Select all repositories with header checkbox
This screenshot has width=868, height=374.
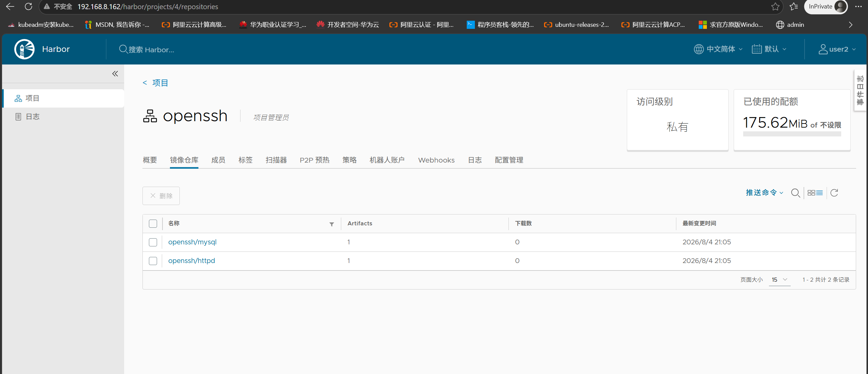pos(153,224)
